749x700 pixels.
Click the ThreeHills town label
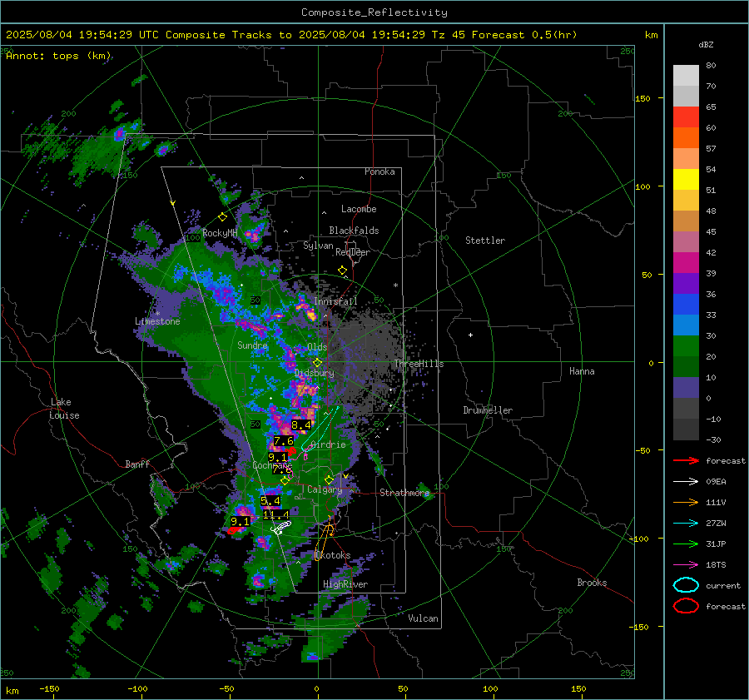point(419,364)
